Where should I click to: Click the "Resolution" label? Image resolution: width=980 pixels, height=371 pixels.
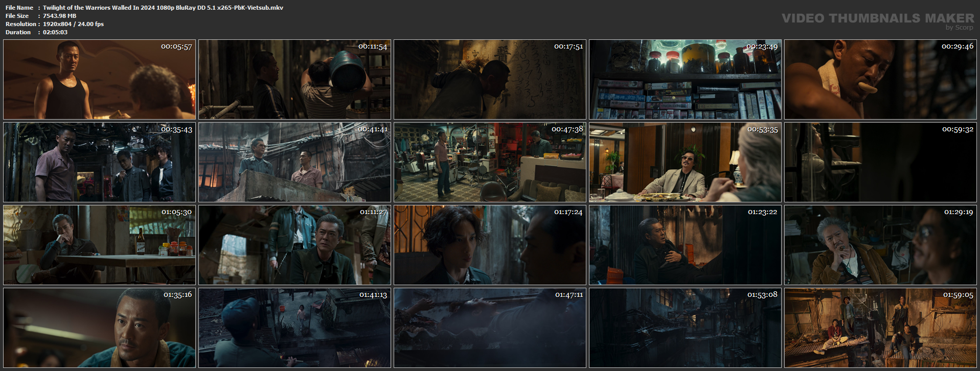coord(21,24)
